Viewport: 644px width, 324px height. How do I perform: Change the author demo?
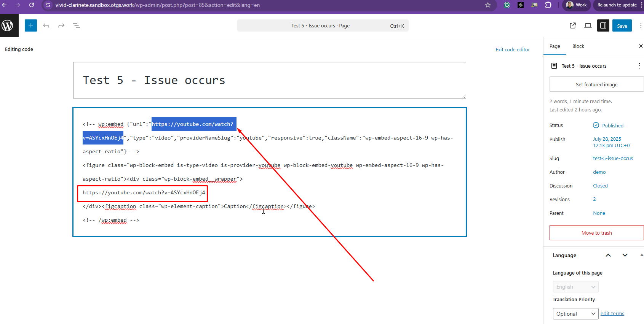(x=599, y=172)
